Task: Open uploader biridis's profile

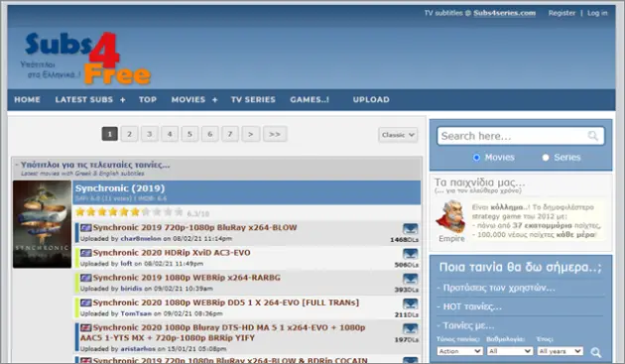Action: coord(131,289)
